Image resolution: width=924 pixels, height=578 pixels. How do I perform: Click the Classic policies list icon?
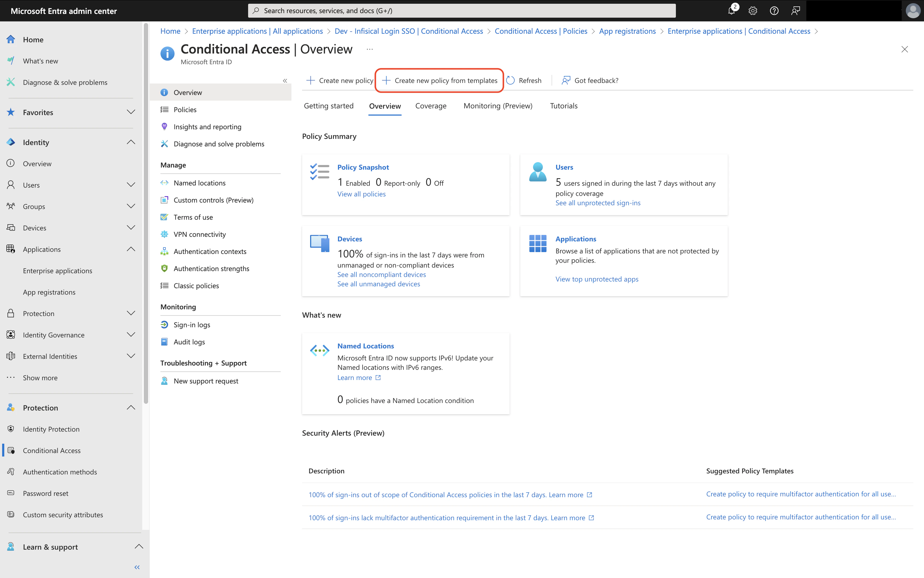(x=164, y=286)
